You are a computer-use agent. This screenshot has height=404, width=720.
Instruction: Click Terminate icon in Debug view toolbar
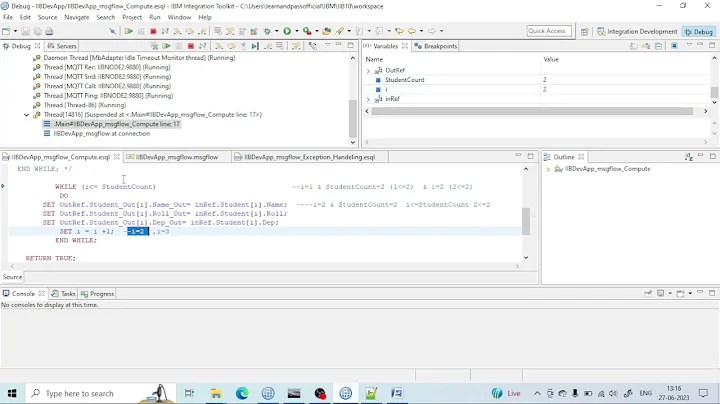(191, 46)
